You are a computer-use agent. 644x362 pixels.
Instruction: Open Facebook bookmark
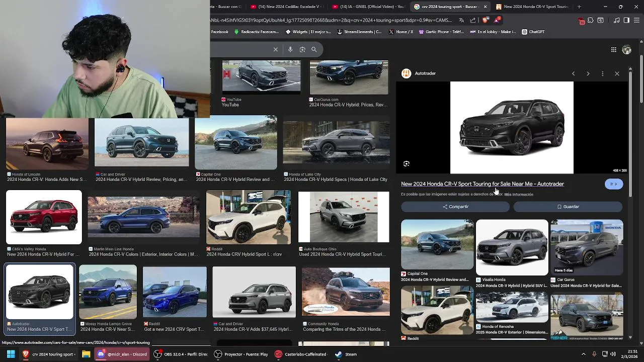(219, 32)
